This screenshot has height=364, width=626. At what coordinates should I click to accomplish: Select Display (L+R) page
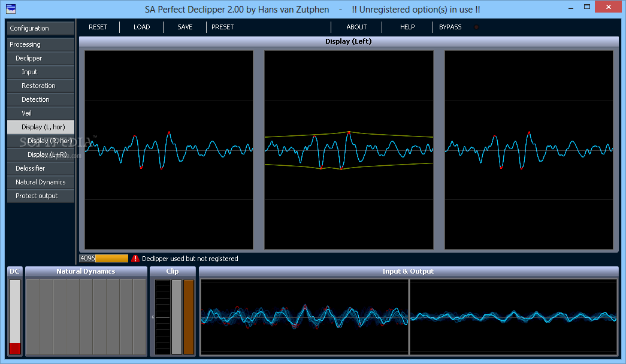(41, 154)
